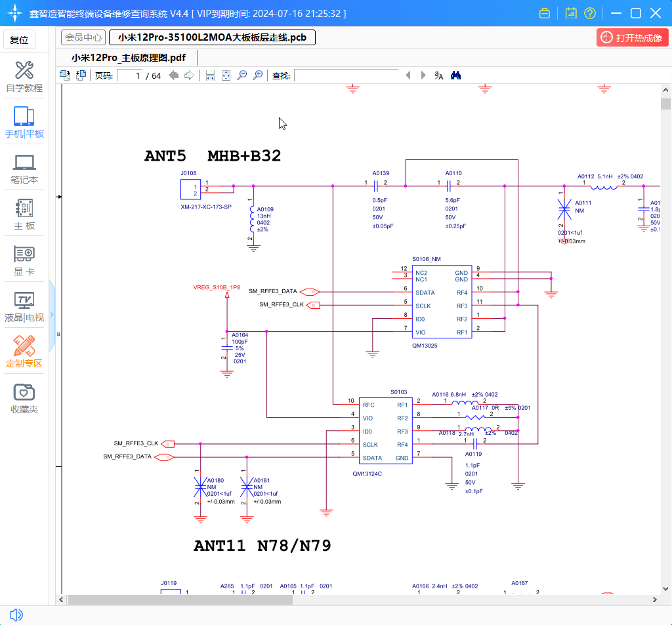Open the toolbox briefcase icon in title bar
Image resolution: width=672 pixels, height=625 pixels.
tap(544, 13)
